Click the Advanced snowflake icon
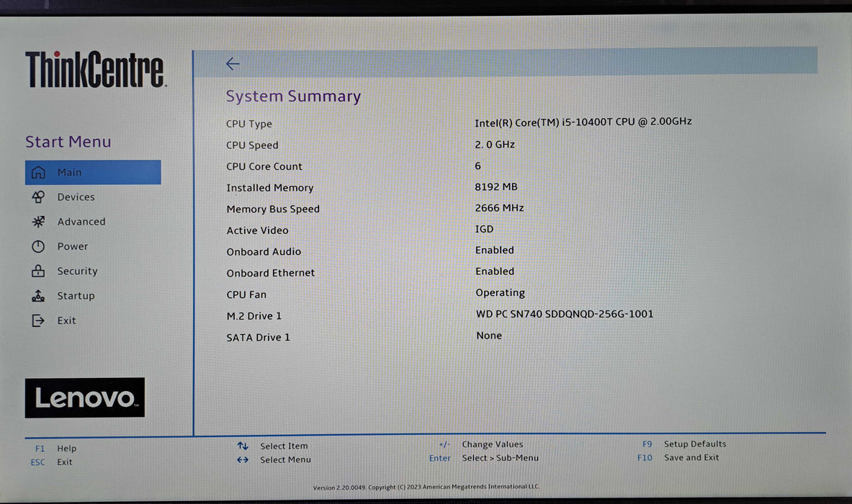This screenshot has height=504, width=852. point(38,222)
